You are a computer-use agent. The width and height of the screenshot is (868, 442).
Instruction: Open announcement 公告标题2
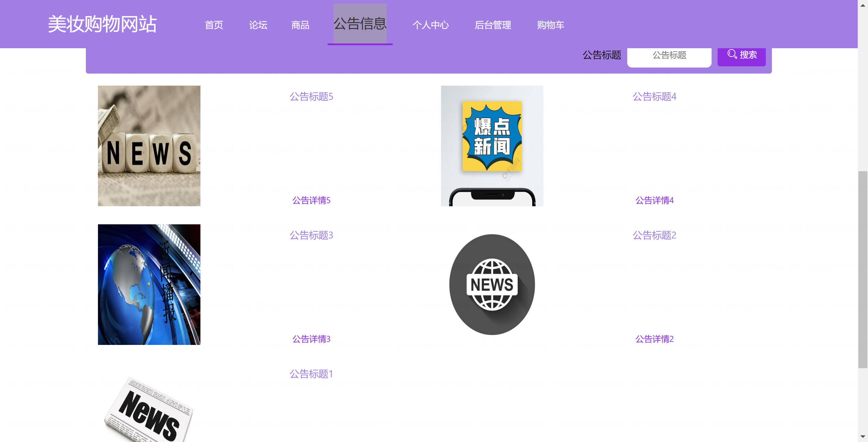coord(654,235)
